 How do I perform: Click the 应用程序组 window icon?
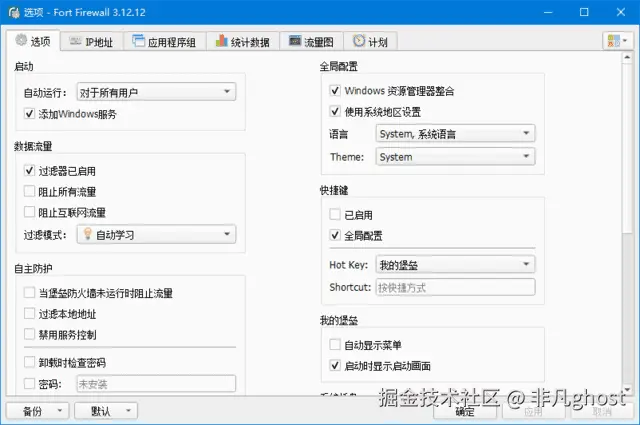tap(138, 40)
